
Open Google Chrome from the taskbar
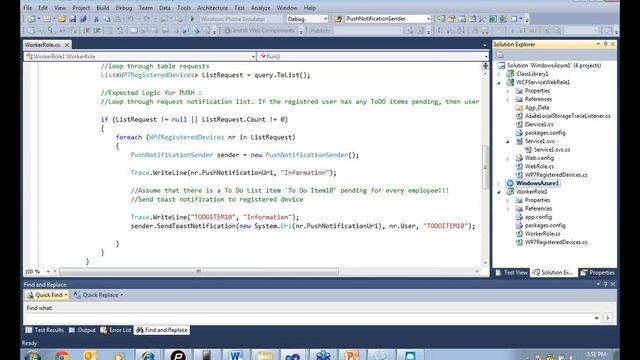coord(62,356)
